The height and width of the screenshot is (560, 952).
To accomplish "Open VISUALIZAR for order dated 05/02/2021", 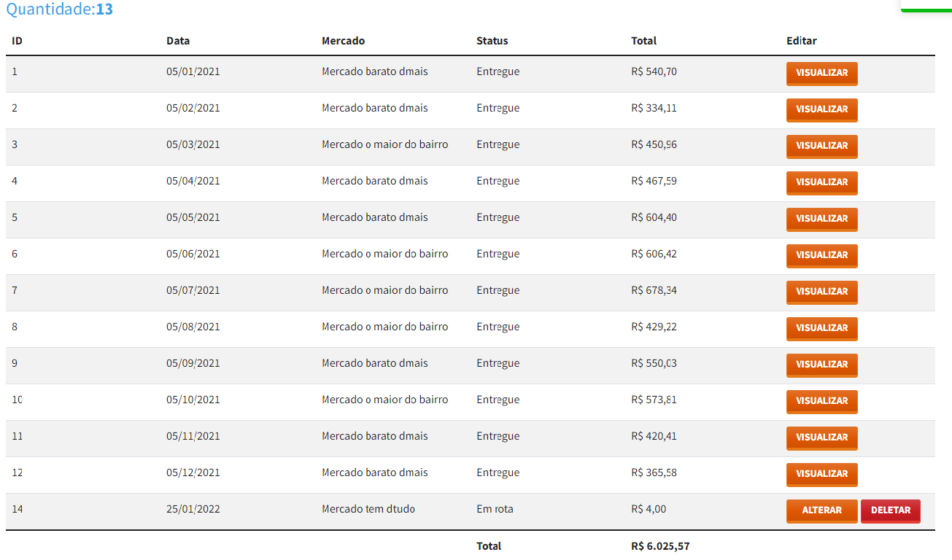I will click(x=821, y=110).
